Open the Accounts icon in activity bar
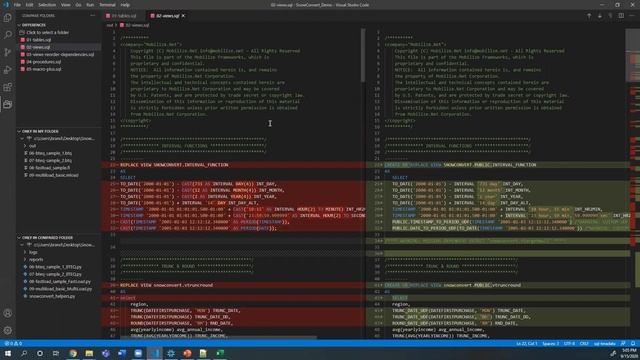The height and width of the screenshot is (360, 640). [x=7, y=313]
